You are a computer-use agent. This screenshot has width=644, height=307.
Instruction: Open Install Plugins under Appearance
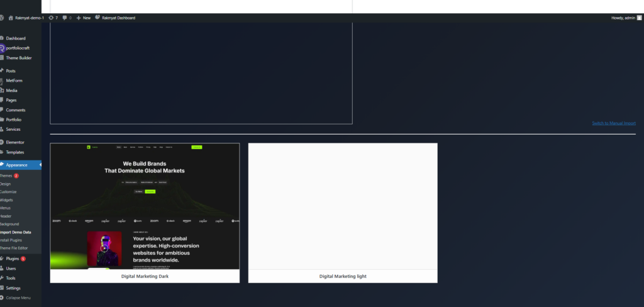[x=11, y=240]
